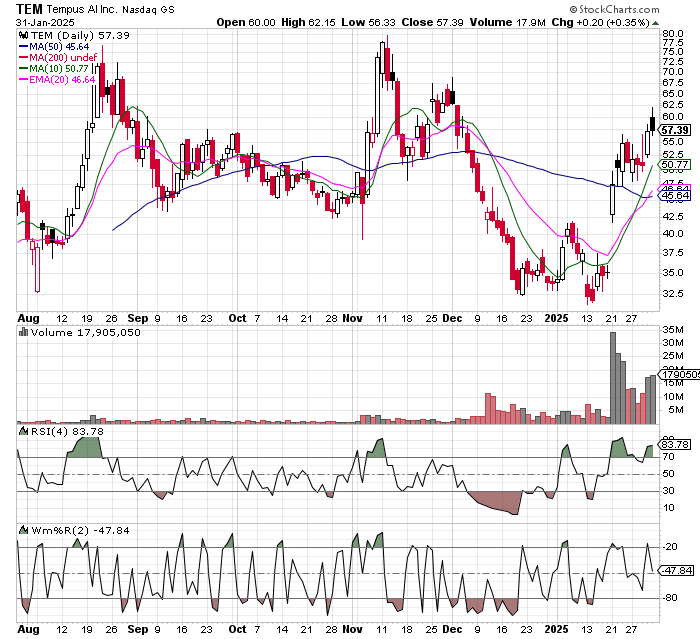Viewport: 700px width, 639px height.
Task: Click the Sep label on the bottom date axis
Action: [138, 629]
